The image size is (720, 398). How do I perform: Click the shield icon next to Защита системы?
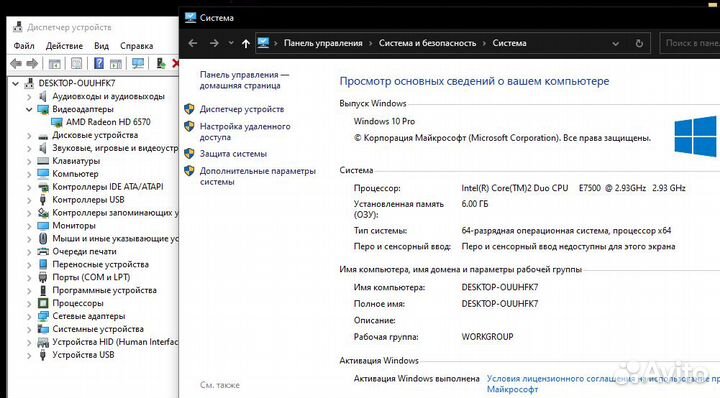[x=189, y=153]
